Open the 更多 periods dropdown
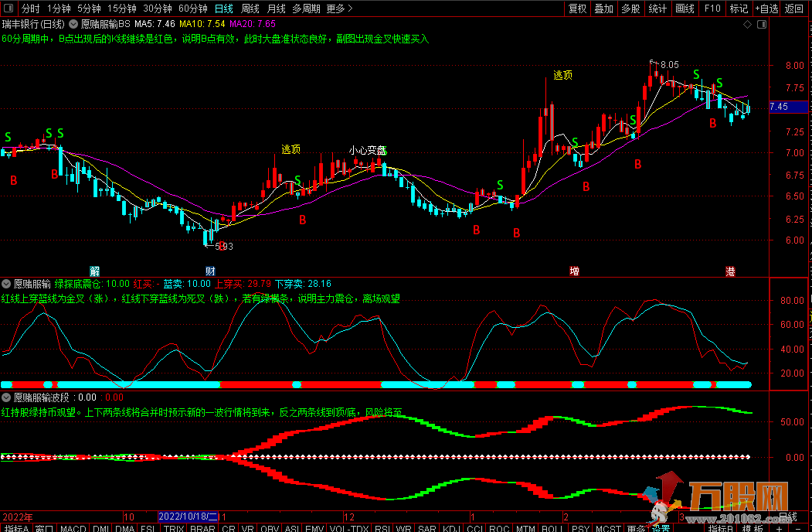This screenshot has width=812, height=532. click(x=340, y=9)
